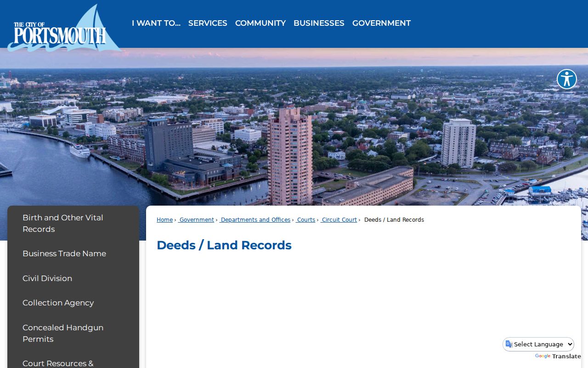This screenshot has width=588, height=368.
Task: Navigate to Courts breadcrumb link
Action: pyautogui.click(x=305, y=220)
